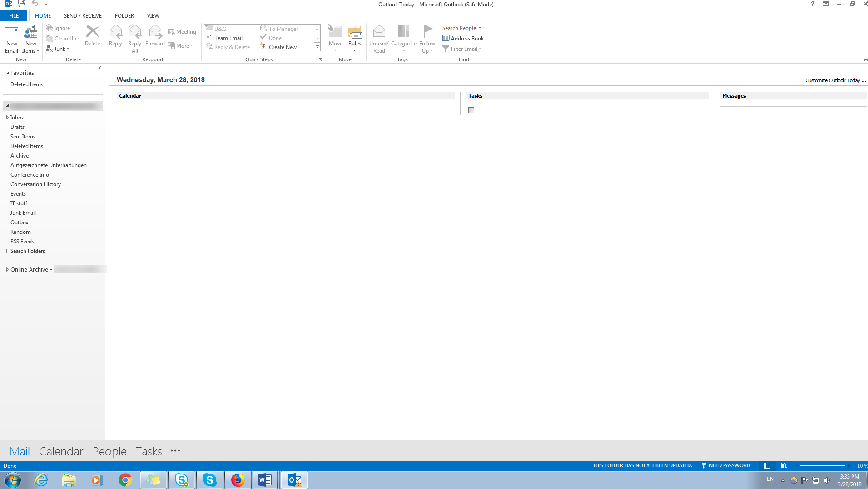868x489 pixels.
Task: Click the Categorize icon
Action: point(403,39)
